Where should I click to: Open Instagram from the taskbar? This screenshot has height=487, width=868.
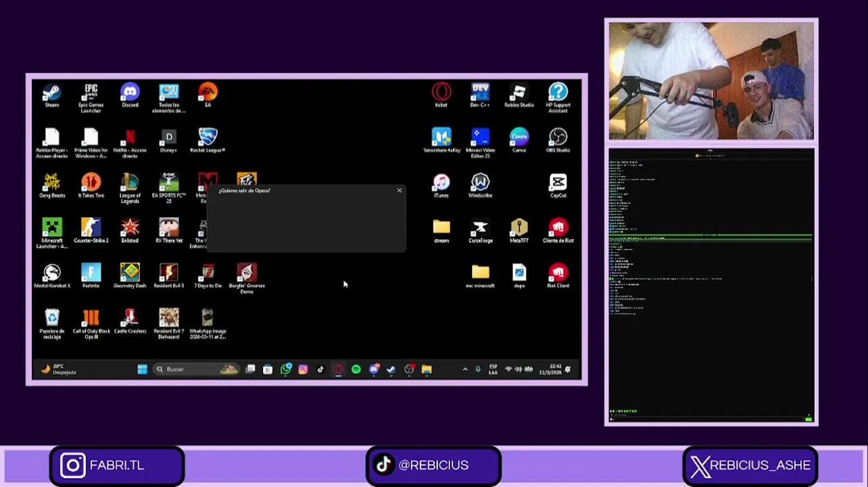(303, 369)
